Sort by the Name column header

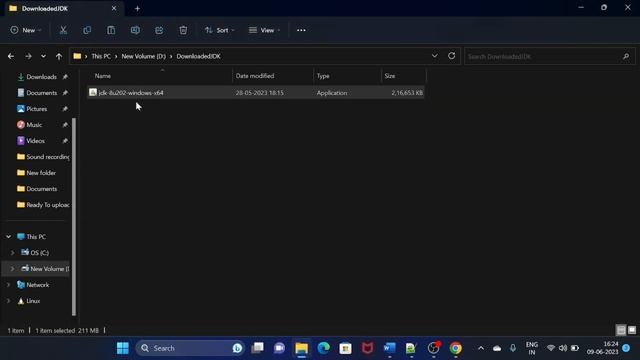click(x=103, y=76)
